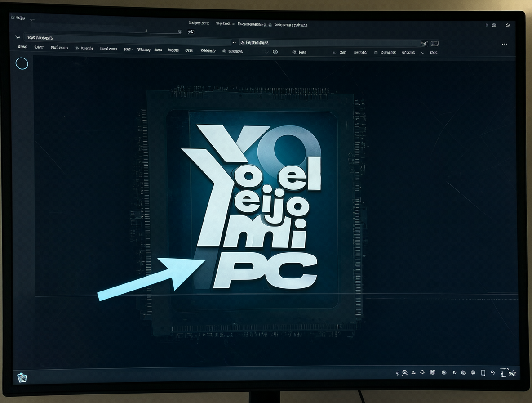The width and height of the screenshot is (532, 403).
Task: Open the recycle bin icon in the bottom-left corner
Action: [x=22, y=377]
